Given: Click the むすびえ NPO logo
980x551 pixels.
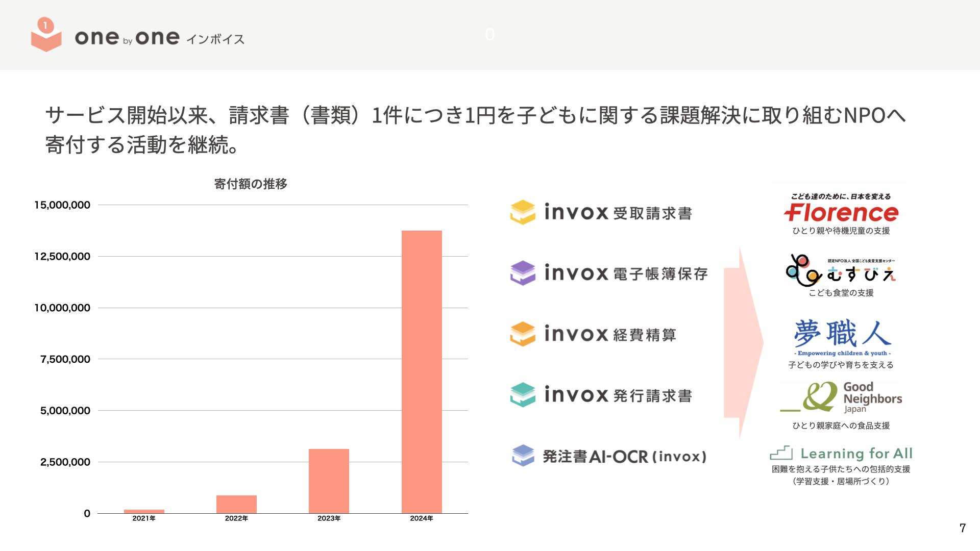Looking at the screenshot, I should point(841,270).
